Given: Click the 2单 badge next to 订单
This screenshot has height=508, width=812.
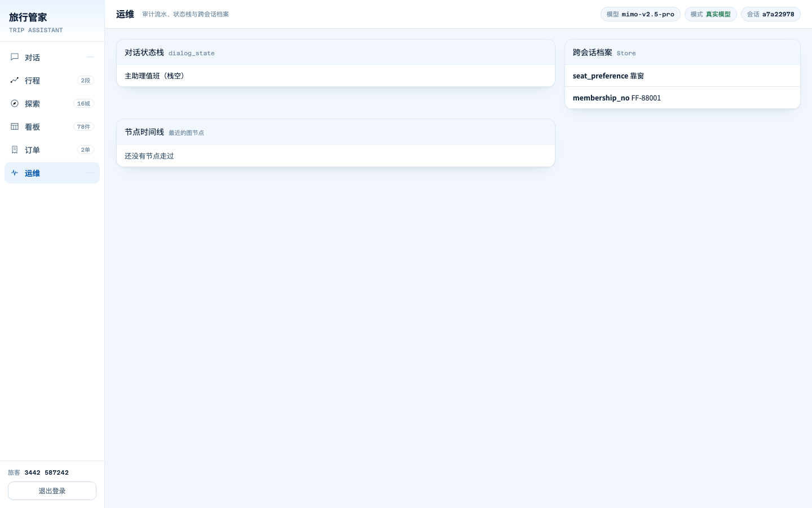Looking at the screenshot, I should (x=86, y=150).
